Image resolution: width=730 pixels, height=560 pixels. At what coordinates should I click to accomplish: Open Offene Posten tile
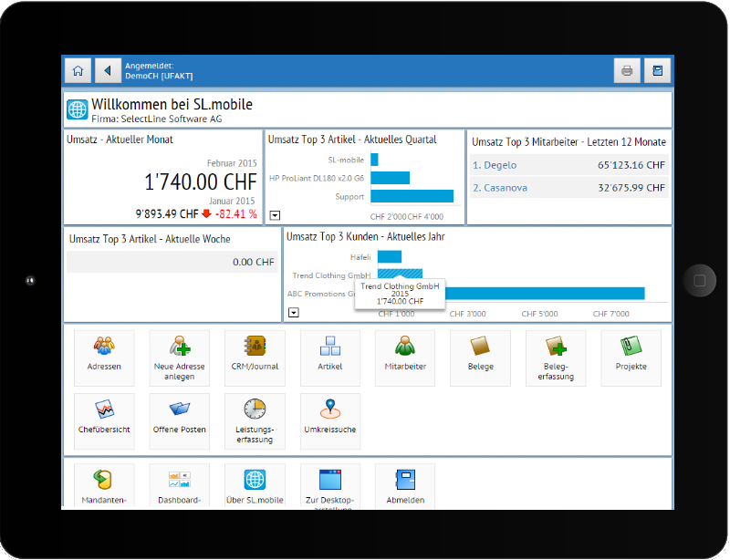[179, 420]
